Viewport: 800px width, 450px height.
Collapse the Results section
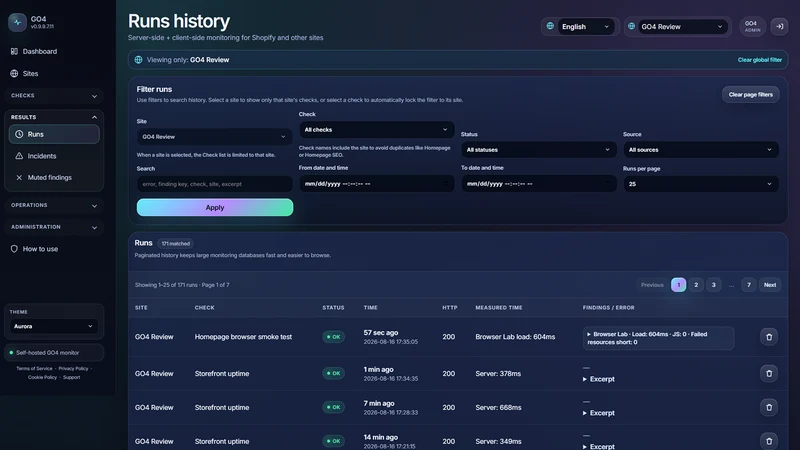(54, 117)
